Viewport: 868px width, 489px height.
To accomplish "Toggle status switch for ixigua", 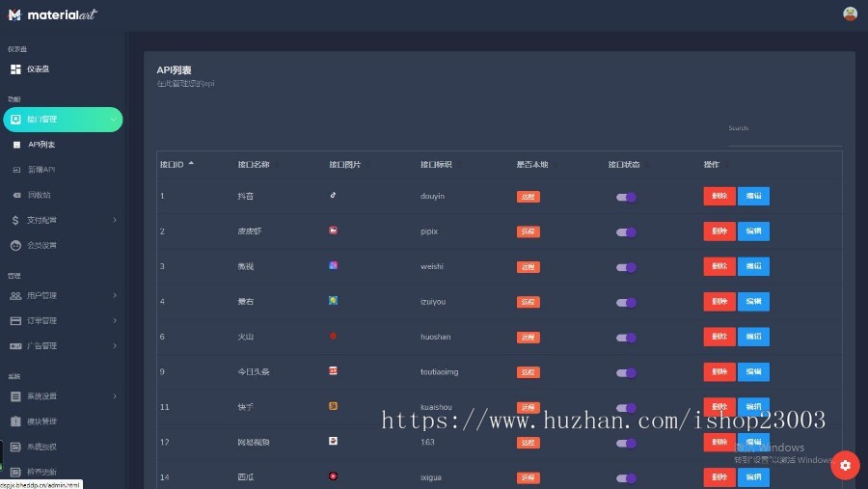I will coord(626,478).
